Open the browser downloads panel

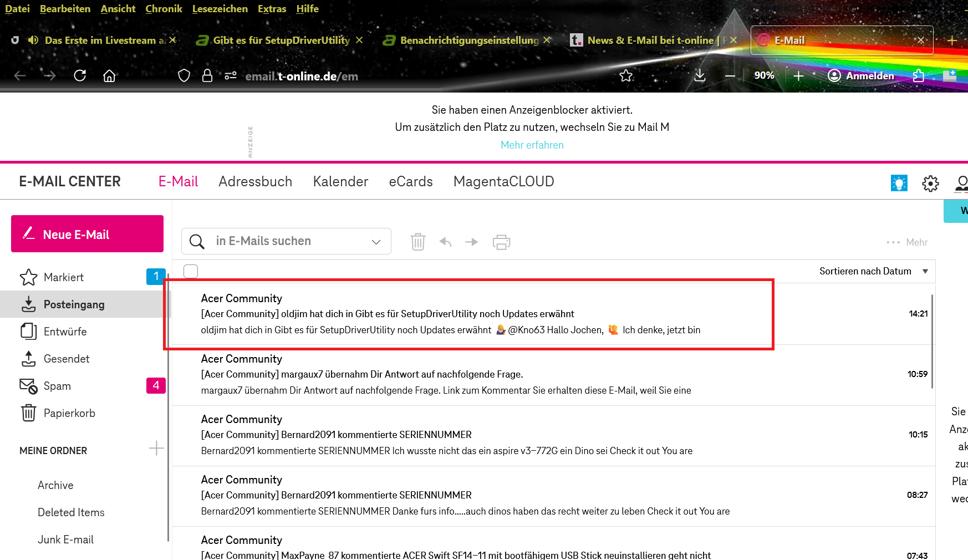coord(700,75)
